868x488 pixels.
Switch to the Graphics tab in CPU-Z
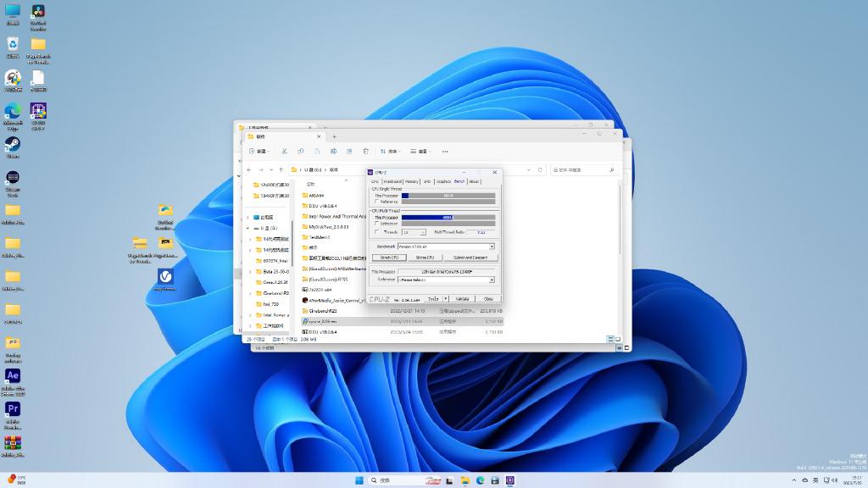(x=443, y=181)
